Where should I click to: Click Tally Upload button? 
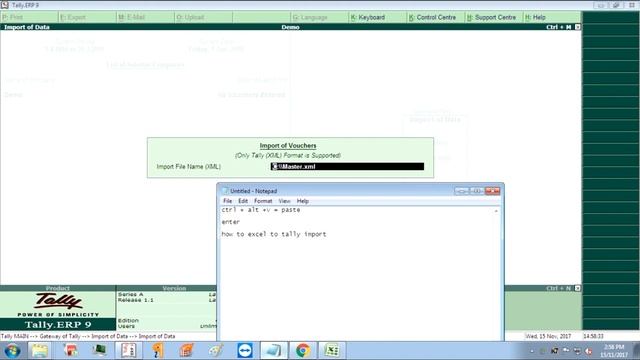[x=204, y=17]
